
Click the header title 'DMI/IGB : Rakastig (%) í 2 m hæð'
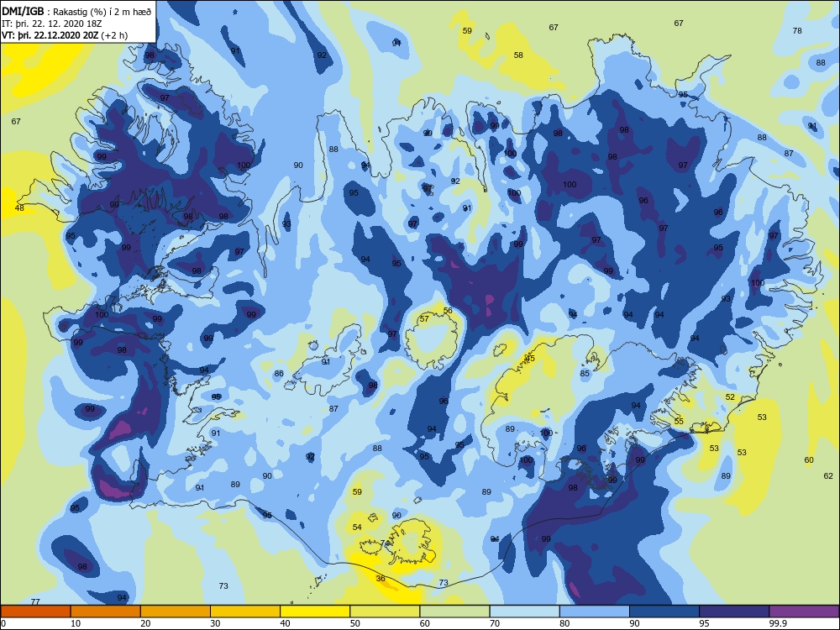tap(76, 12)
